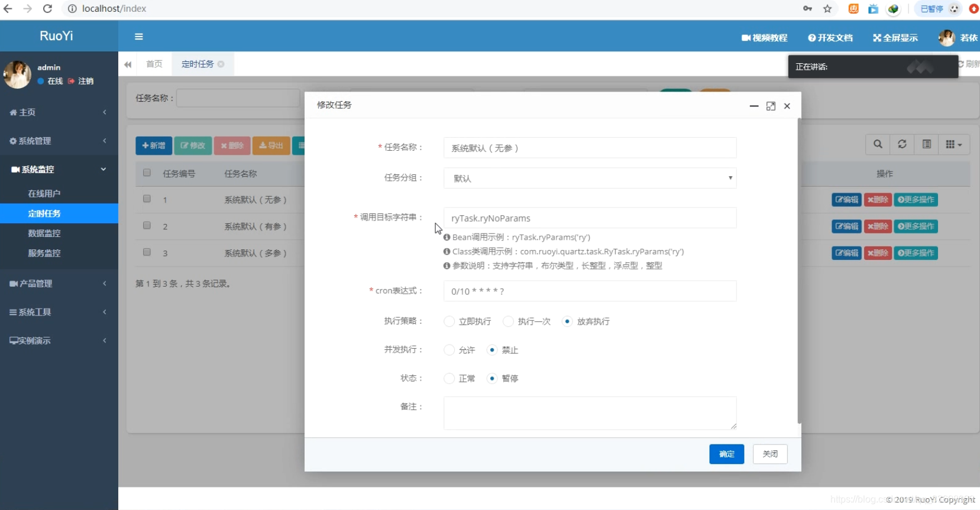Select 执行一次 radio option
This screenshot has width=980, height=510.
tap(508, 321)
